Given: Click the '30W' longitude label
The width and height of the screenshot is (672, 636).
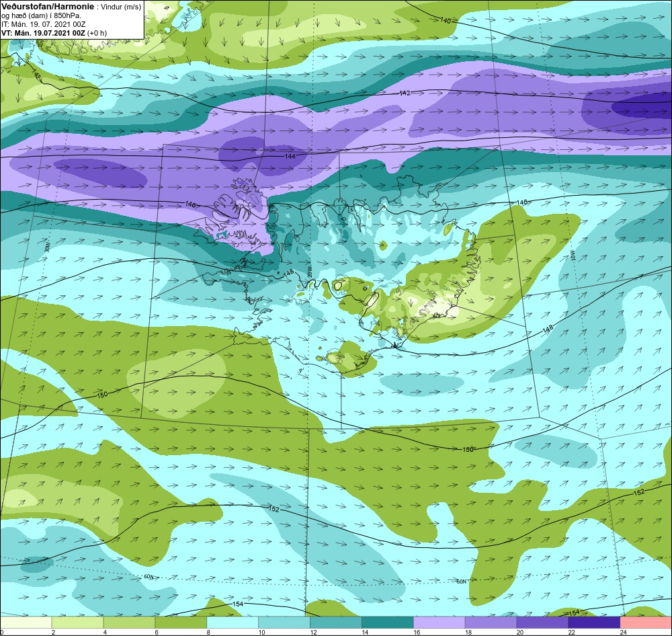Looking at the screenshot, I should (47, 247).
